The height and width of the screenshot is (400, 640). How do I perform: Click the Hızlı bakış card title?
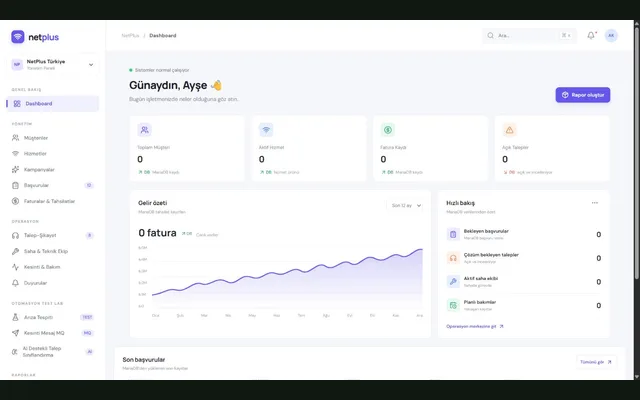coord(460,203)
